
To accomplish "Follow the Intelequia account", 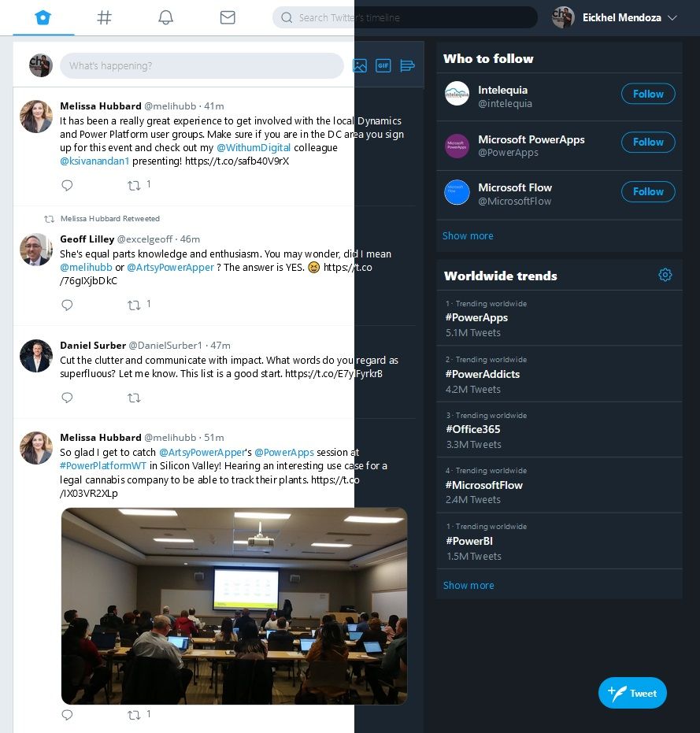I will coord(648,94).
